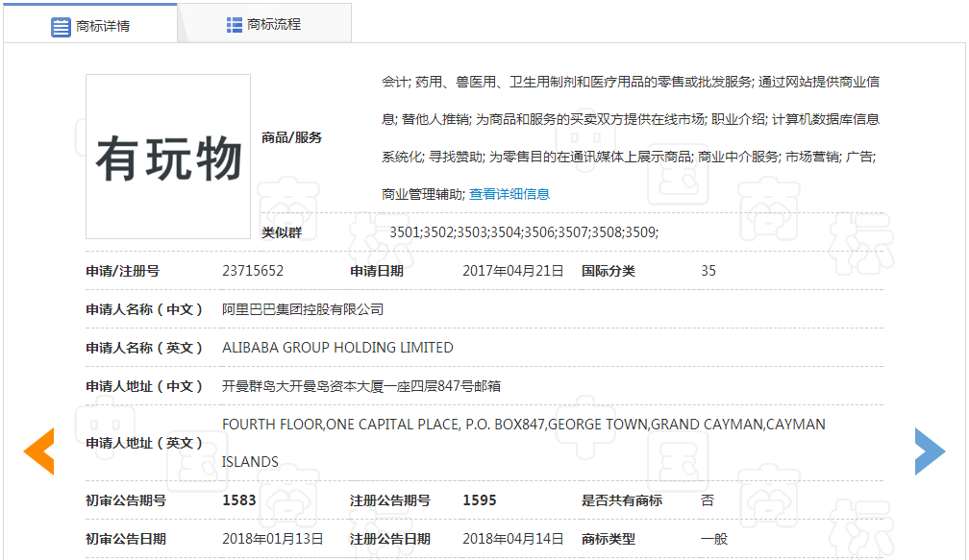Click the 申请人名称（英文） label
969x560 pixels.
point(144,348)
